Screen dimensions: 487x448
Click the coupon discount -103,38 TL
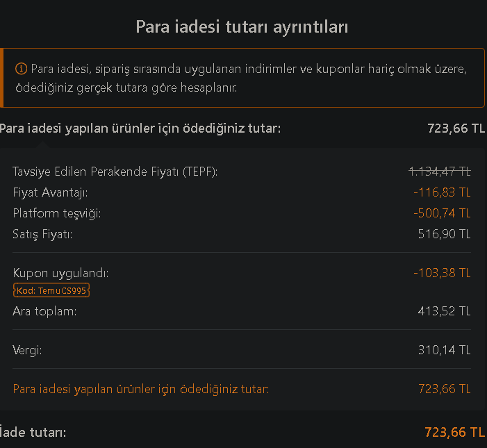tap(442, 273)
